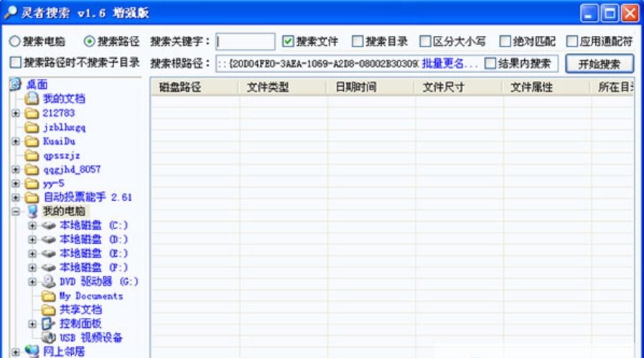Image resolution: width=644 pixels, height=358 pixels.
Task: Click the DVD 驱动器 (G:) disc icon
Action: [49, 281]
